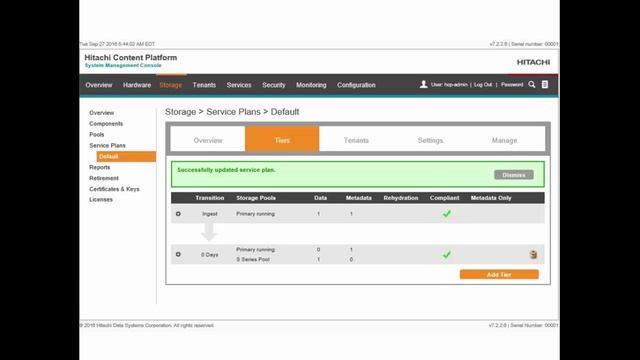Open Components in the sidebar
The height and width of the screenshot is (360, 640).
(x=106, y=124)
